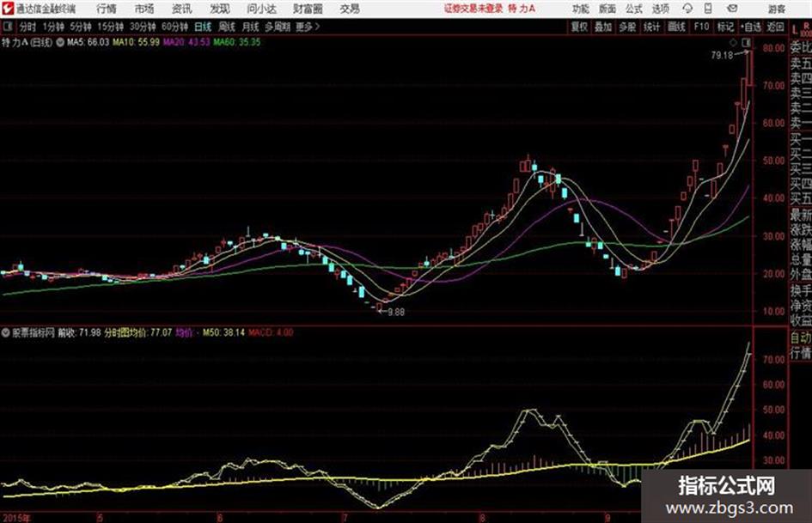Open the 发现 menu
812x523 pixels.
[220, 9]
